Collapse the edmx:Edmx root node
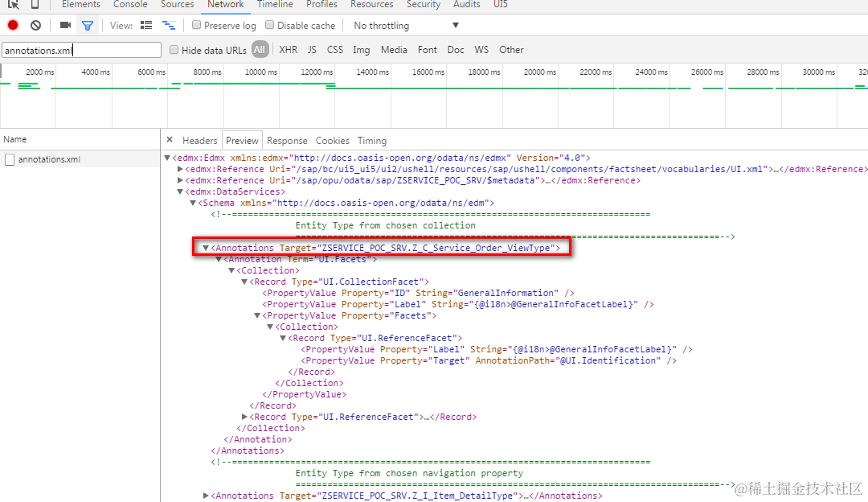Image resolution: width=868 pixels, height=502 pixels. point(167,158)
